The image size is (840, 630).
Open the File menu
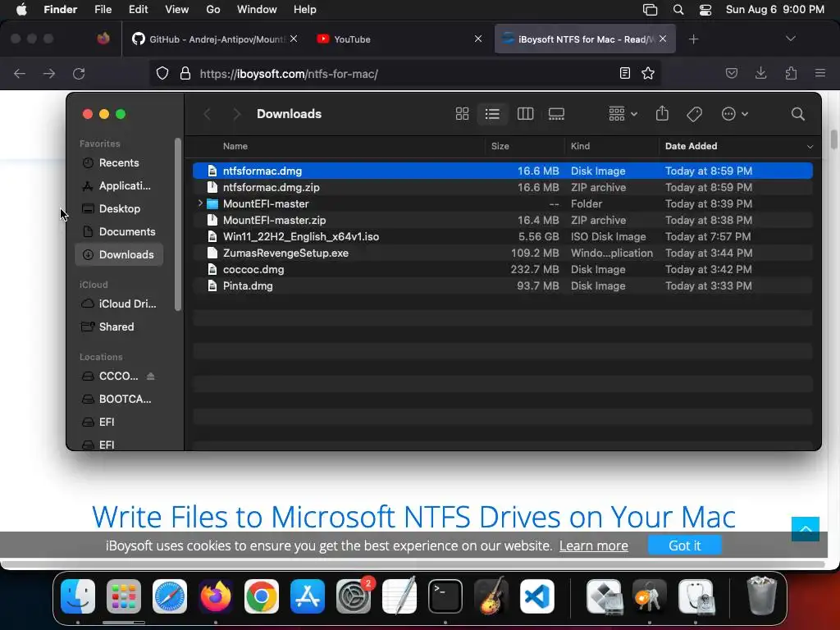click(103, 10)
